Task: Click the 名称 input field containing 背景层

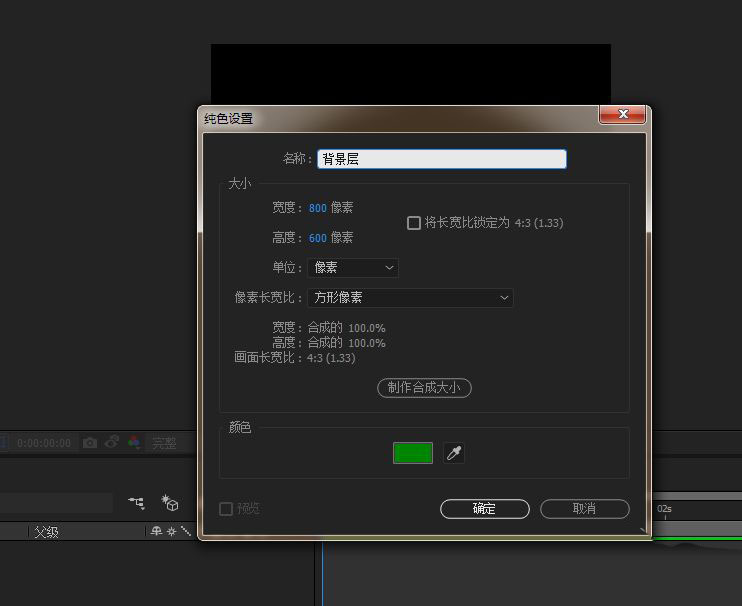Action: click(x=442, y=159)
